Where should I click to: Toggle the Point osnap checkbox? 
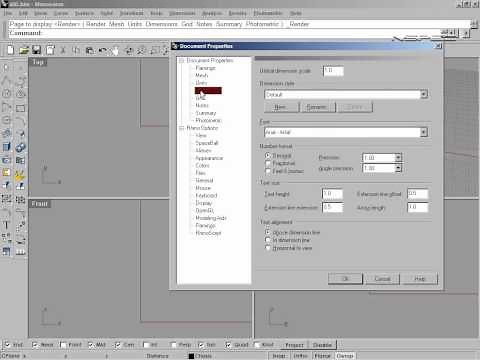click(63, 345)
